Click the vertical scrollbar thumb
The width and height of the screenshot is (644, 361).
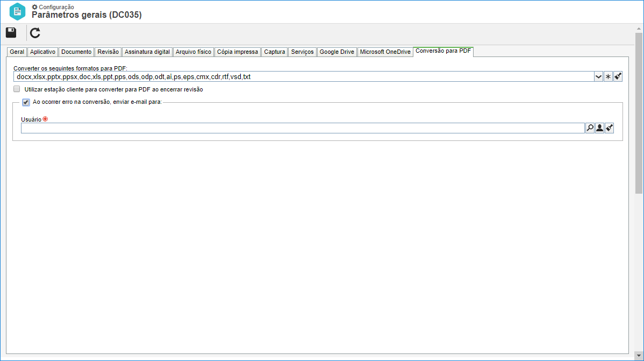(639, 113)
